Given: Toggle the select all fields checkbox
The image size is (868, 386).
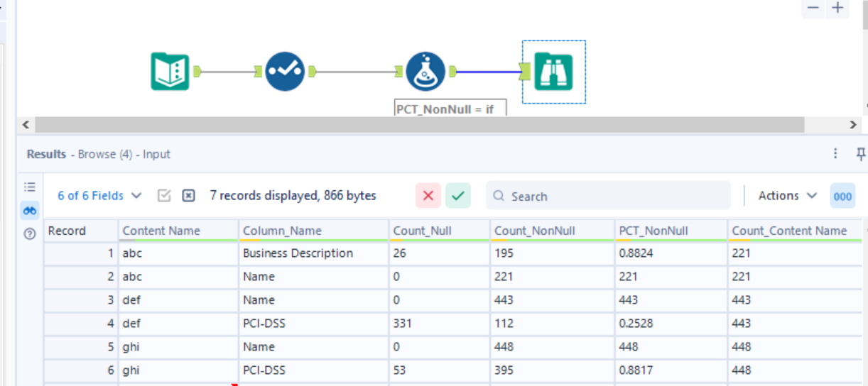Looking at the screenshot, I should click(x=164, y=196).
